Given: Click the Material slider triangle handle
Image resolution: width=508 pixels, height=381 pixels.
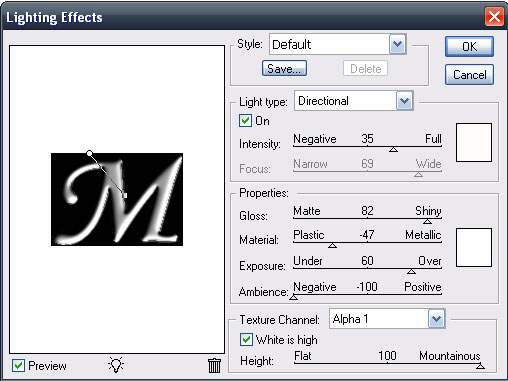Looking at the screenshot, I should point(332,246).
